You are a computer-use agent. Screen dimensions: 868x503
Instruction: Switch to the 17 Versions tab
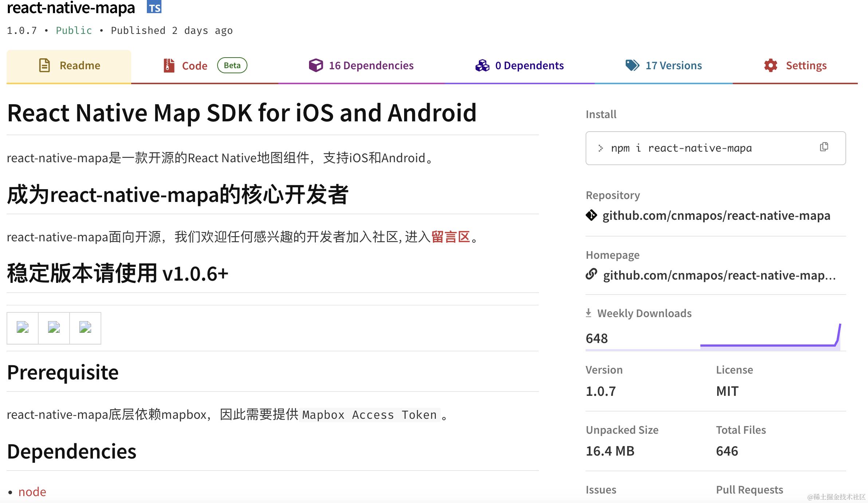[x=673, y=66]
